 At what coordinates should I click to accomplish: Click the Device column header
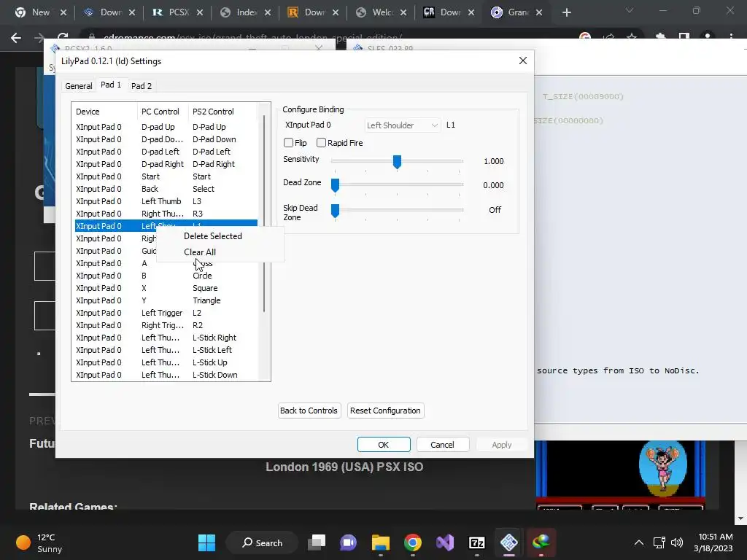(x=105, y=112)
